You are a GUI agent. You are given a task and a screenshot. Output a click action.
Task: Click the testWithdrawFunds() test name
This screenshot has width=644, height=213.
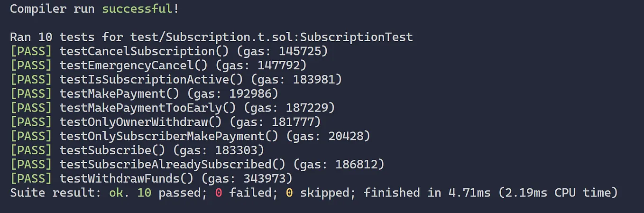pos(120,179)
